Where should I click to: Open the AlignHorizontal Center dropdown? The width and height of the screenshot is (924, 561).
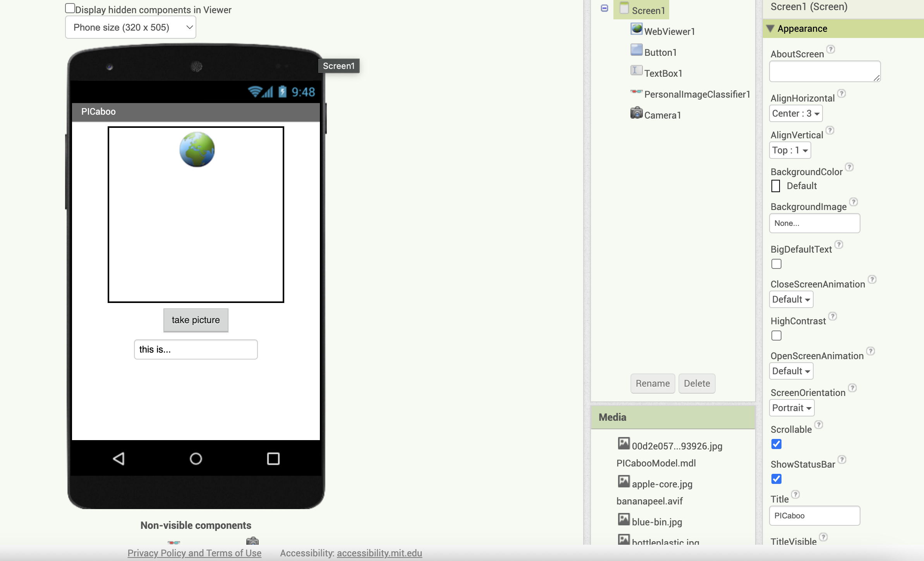tap(795, 114)
